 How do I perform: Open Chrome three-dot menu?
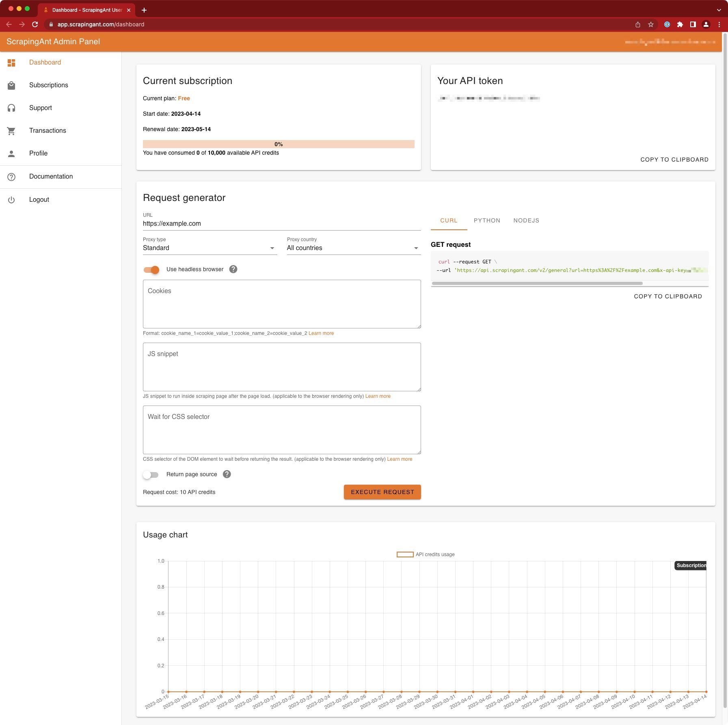[719, 24]
